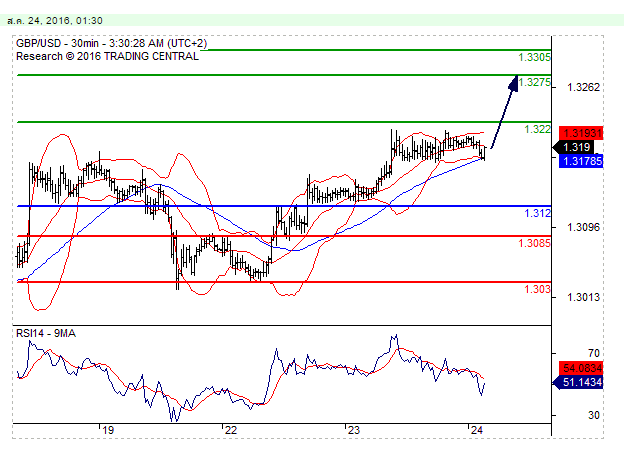Click the RSI 70 axis level
The height and width of the screenshot is (458, 624).
point(594,353)
